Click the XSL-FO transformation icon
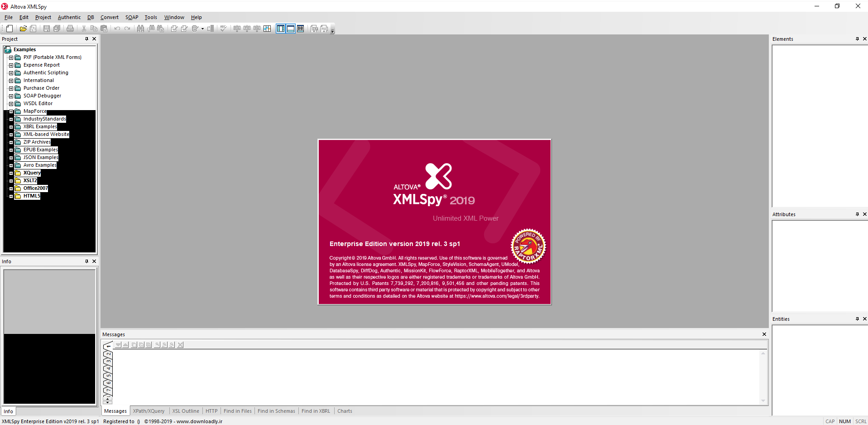 (x=247, y=29)
